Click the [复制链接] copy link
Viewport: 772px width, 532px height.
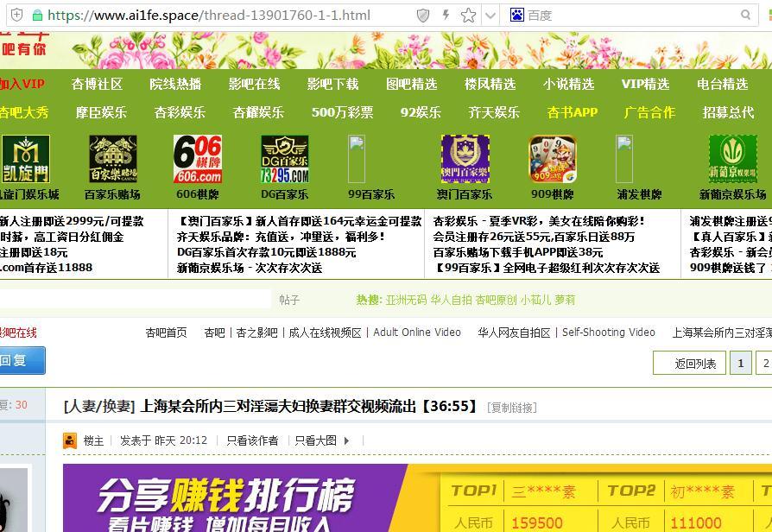point(512,408)
